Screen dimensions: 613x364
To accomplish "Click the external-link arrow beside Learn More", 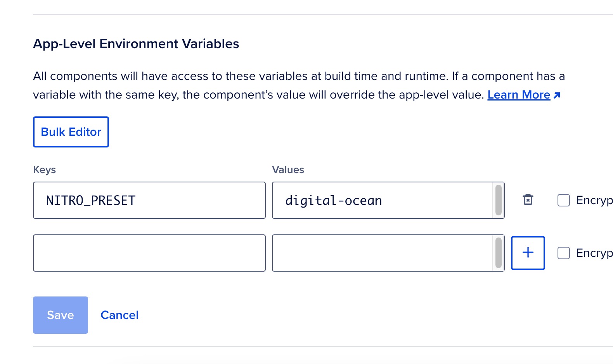I will pos(557,95).
